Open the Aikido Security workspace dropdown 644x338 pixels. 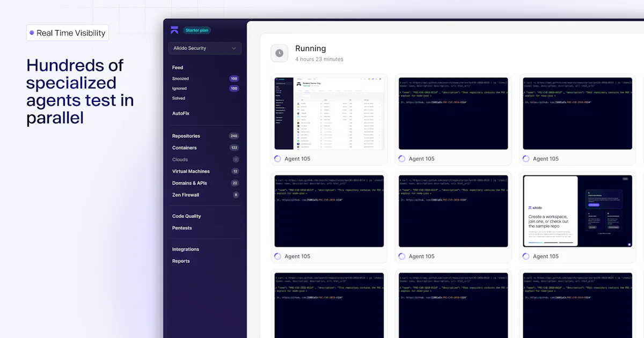point(204,48)
